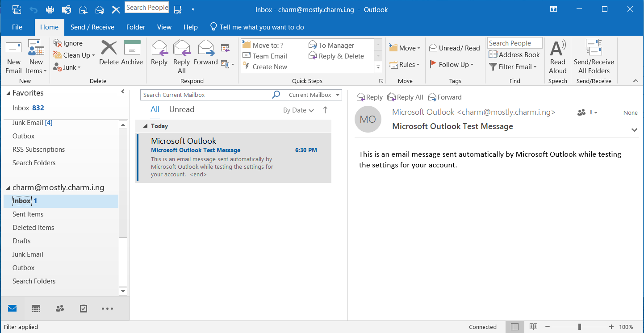This screenshot has width=644, height=333.
Task: Click Undo in the quick access toolbar
Action: 34,9
